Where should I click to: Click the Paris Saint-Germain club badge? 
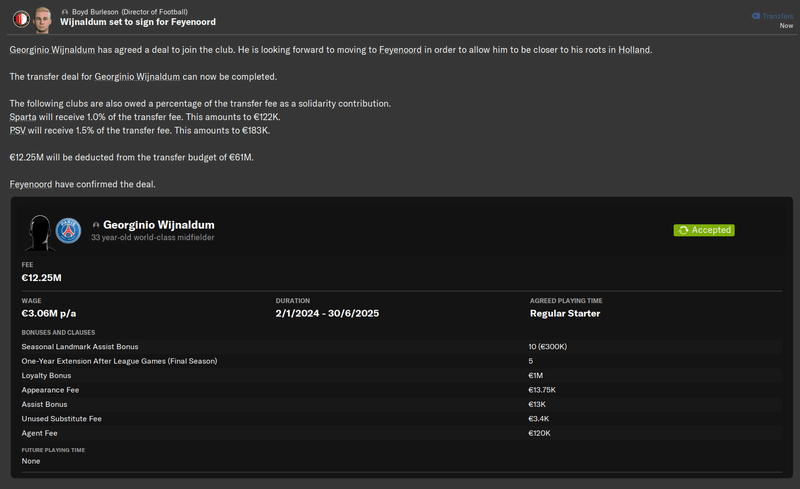coord(67,231)
